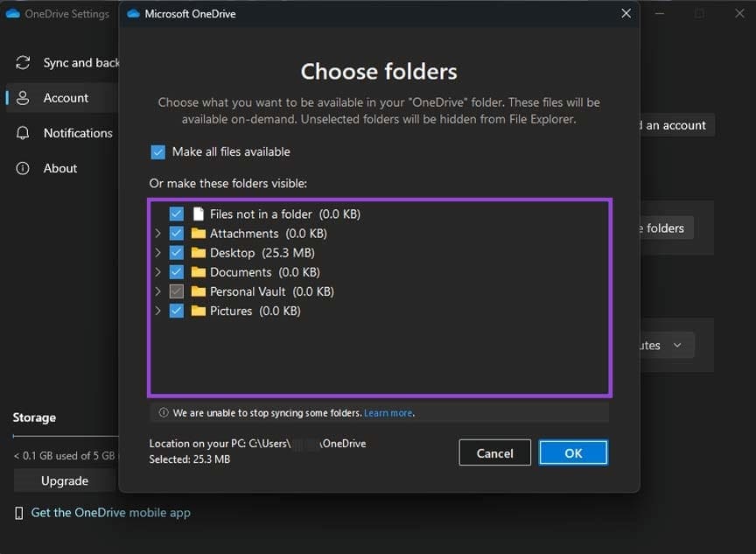
Task: Uncheck the Attachments folder checkbox
Action: (x=177, y=234)
